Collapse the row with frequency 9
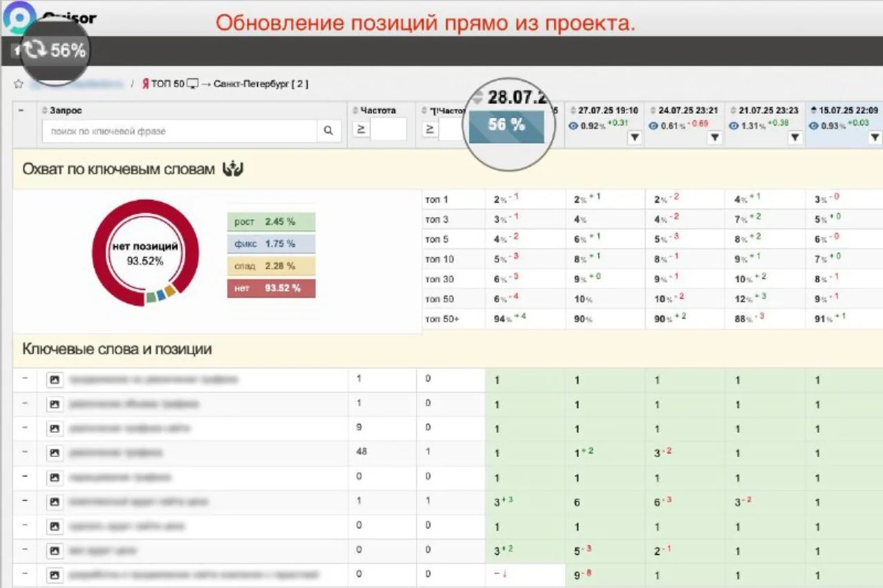The width and height of the screenshot is (883, 588). (x=25, y=428)
